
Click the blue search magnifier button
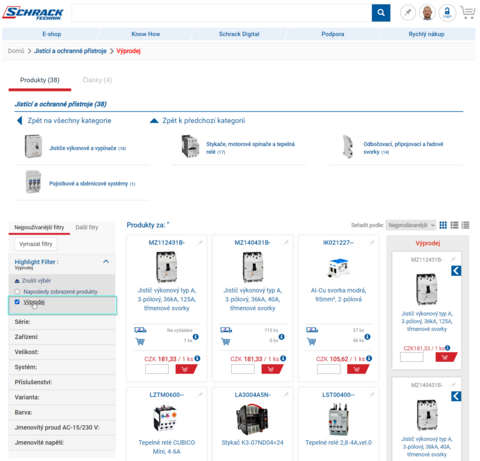coord(381,13)
